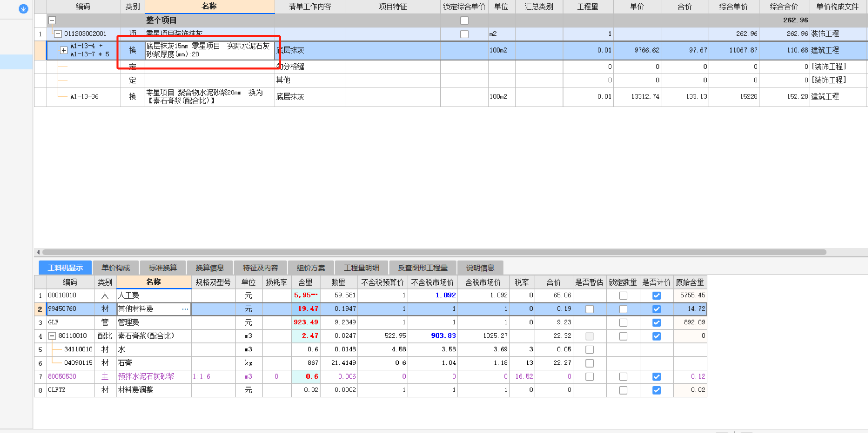Screen dimensions: 868x433
Task: Click market price 1.092 for 人工费
Action: point(433,295)
